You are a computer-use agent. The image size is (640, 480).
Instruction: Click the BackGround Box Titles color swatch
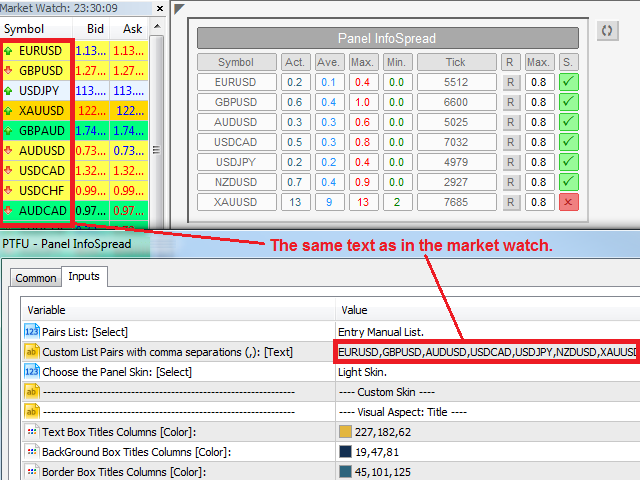[345, 452]
